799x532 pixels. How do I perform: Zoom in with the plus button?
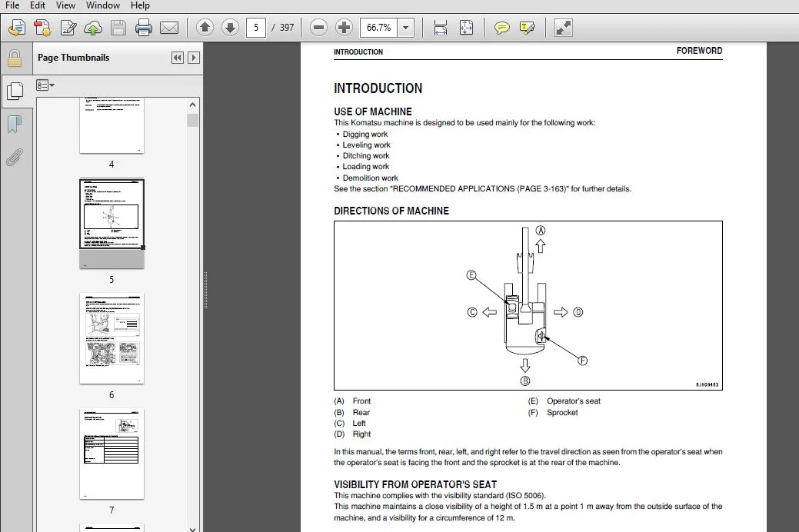click(x=344, y=27)
